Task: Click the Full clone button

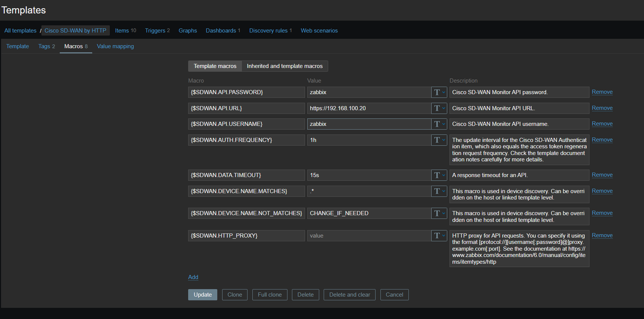Action: [270, 295]
